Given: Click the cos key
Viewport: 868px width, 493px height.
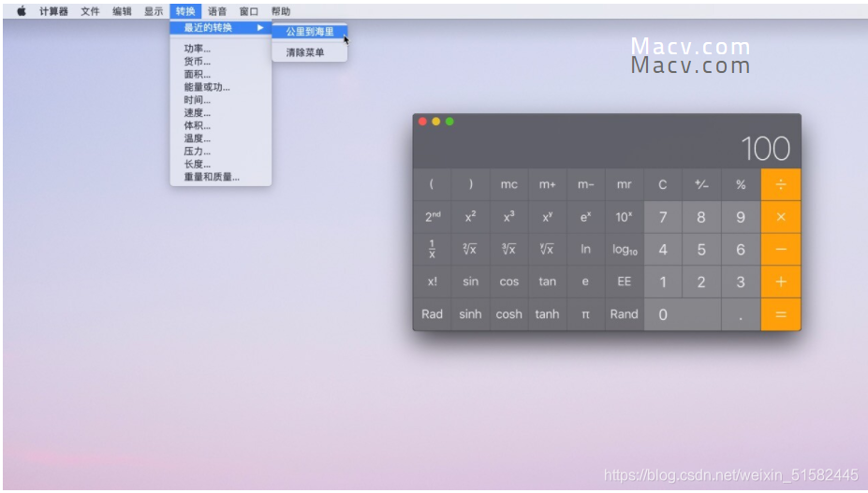Looking at the screenshot, I should pos(508,282).
